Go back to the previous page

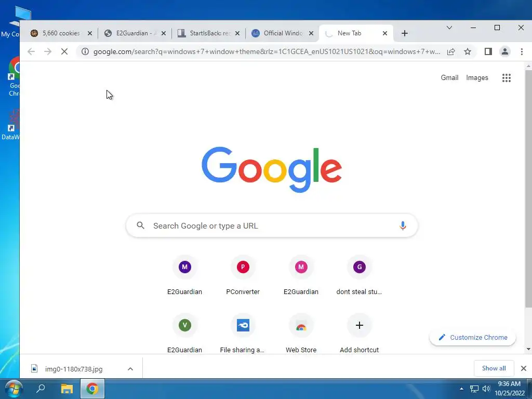31,51
